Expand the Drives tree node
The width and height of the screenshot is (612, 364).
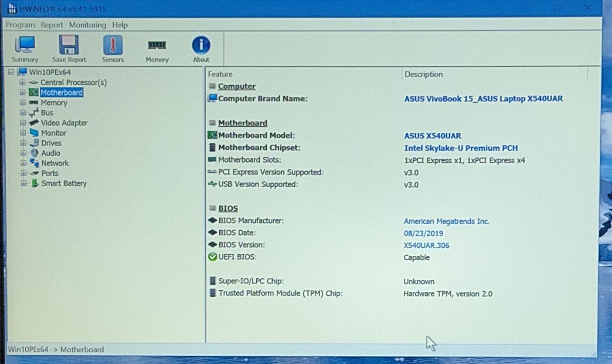23,143
